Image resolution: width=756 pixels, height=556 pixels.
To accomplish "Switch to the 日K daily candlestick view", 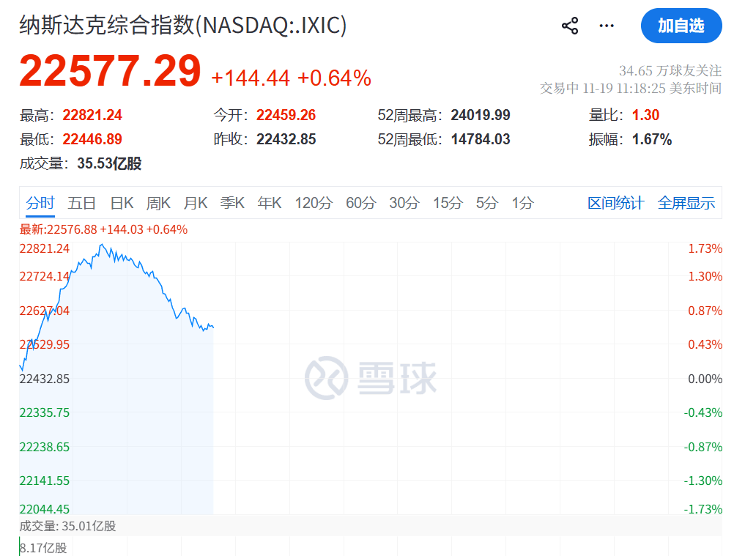I will tap(121, 203).
